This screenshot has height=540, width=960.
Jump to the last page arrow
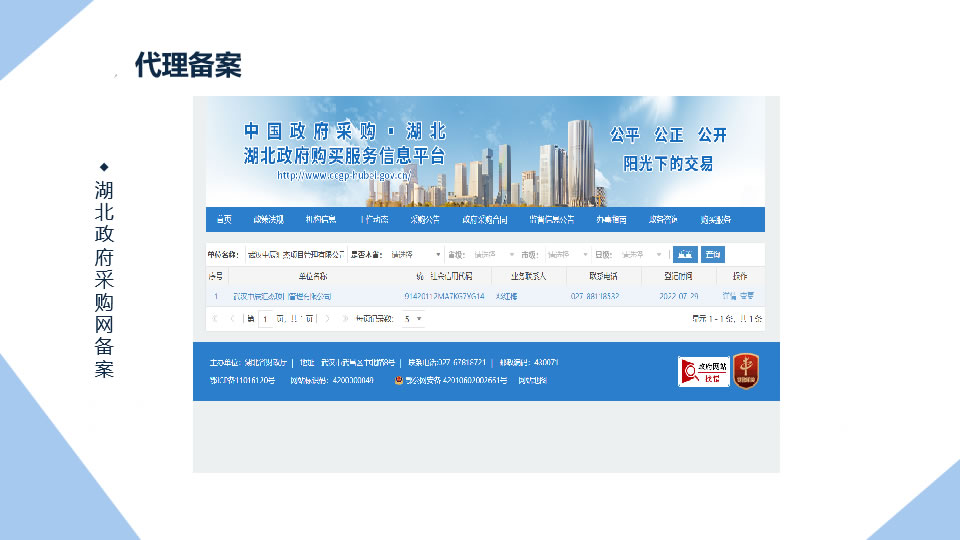(345, 318)
